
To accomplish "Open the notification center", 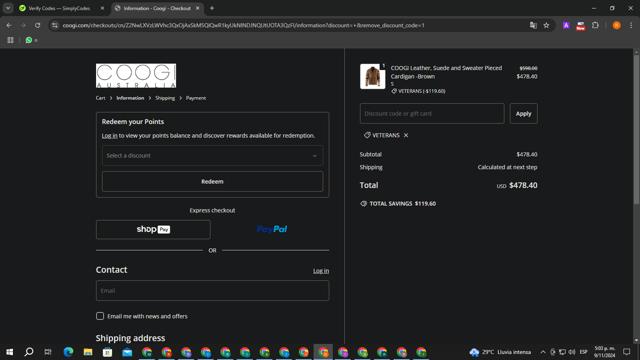I will click(627, 352).
